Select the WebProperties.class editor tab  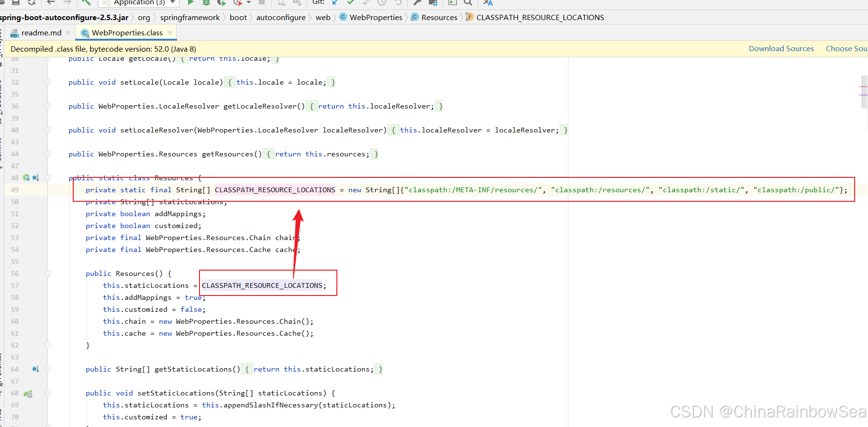click(x=127, y=33)
